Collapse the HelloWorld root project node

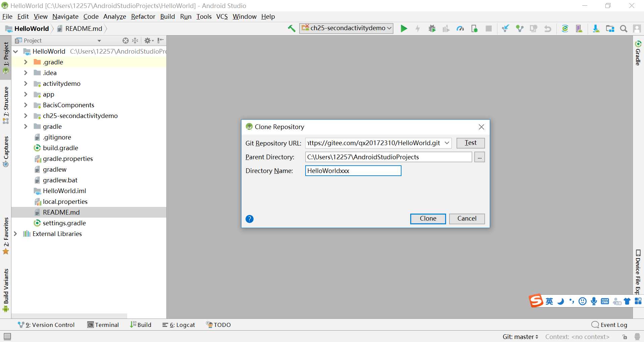coord(15,51)
